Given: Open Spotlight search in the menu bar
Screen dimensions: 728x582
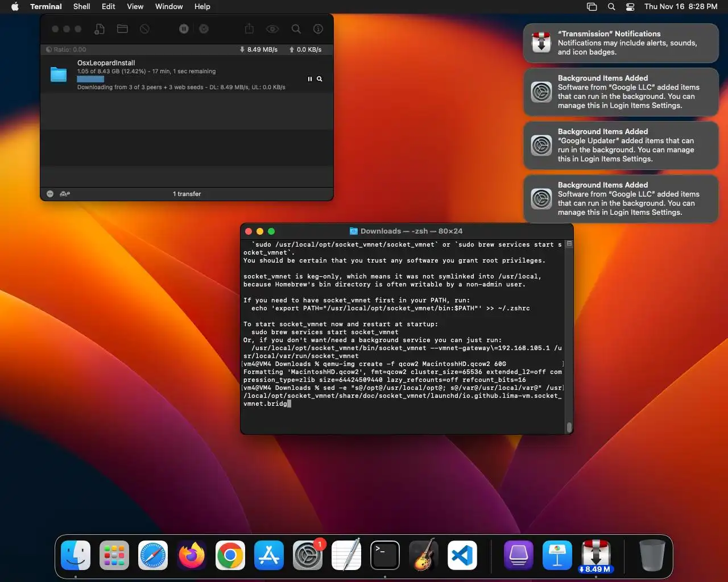Looking at the screenshot, I should click(x=611, y=7).
